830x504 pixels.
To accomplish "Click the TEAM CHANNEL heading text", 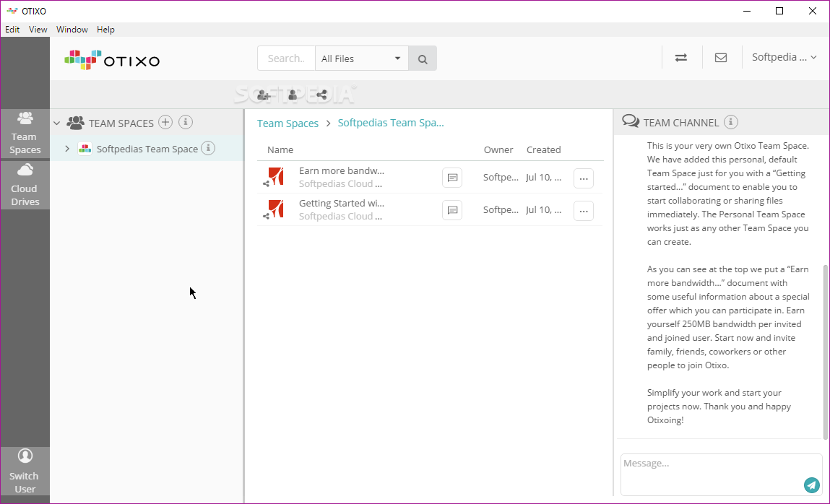I will (x=681, y=123).
